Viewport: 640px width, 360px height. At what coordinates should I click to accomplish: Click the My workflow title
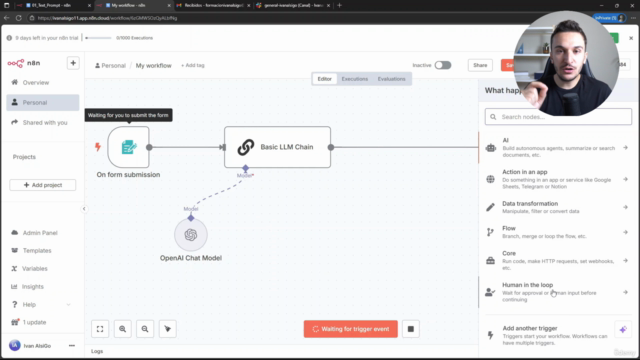(x=153, y=65)
